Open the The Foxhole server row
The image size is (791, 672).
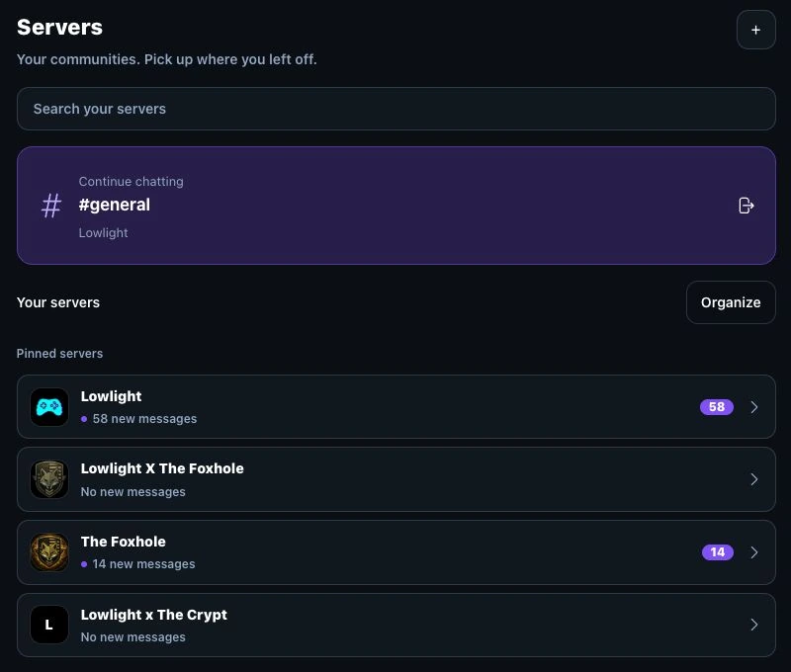[x=396, y=552]
